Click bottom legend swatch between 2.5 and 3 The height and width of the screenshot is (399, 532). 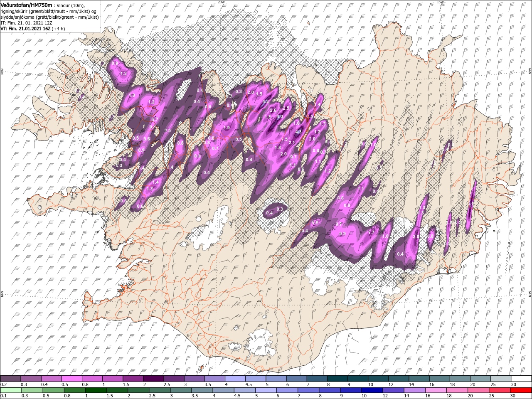[160, 390]
